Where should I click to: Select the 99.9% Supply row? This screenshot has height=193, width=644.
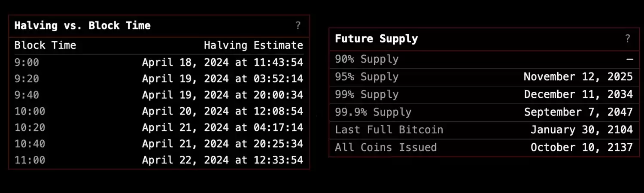click(x=484, y=112)
